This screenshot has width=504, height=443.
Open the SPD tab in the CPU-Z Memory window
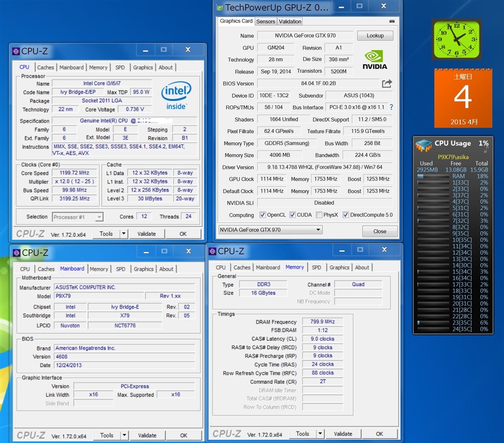pos(316,268)
